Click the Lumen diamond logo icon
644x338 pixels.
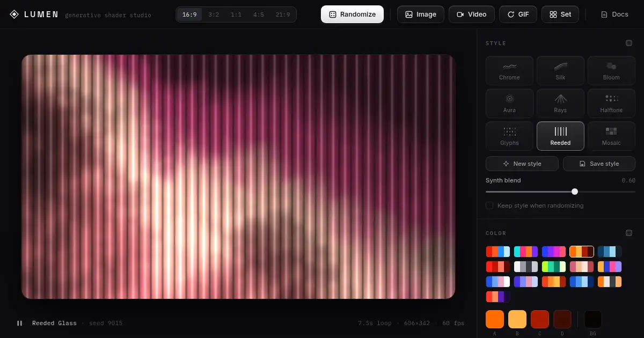click(14, 14)
